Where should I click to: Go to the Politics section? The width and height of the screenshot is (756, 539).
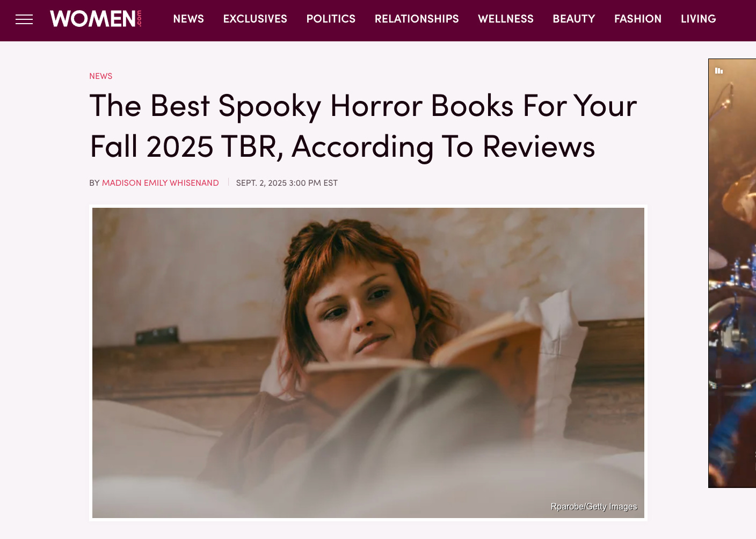331,19
